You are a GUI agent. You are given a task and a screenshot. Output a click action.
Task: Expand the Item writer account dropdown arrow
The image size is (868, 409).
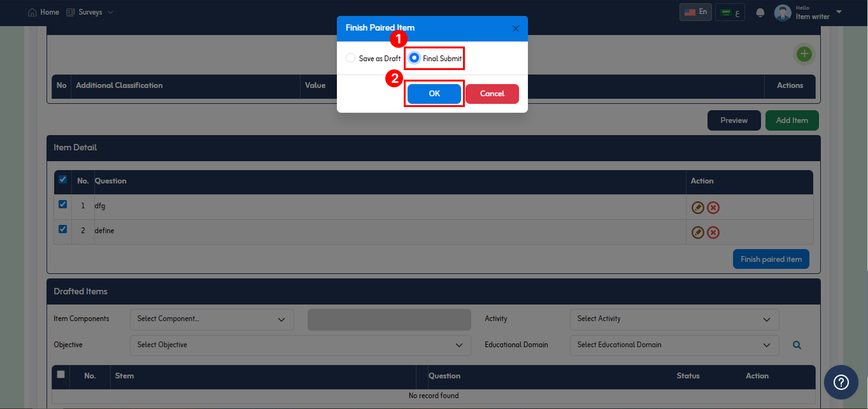point(839,12)
